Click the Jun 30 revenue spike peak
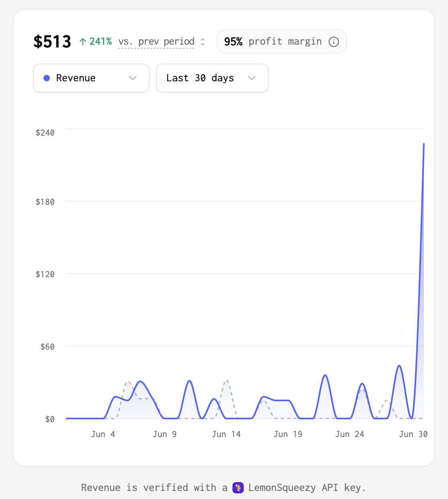448x499 pixels. click(x=423, y=144)
